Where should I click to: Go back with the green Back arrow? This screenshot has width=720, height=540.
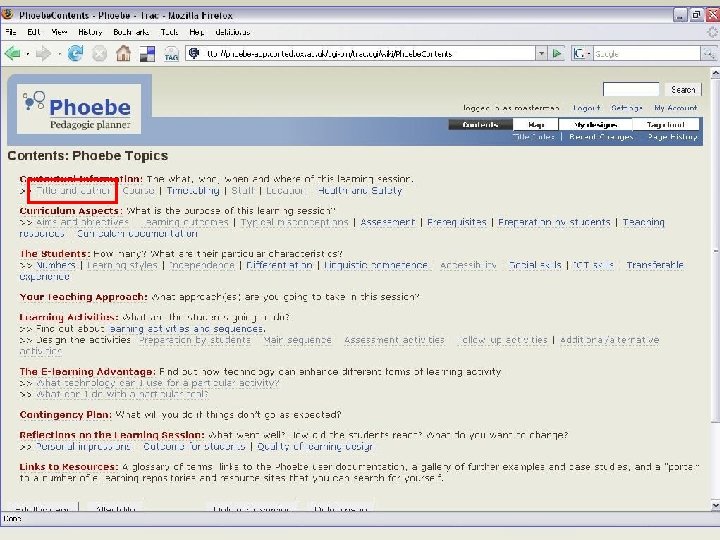(x=13, y=54)
